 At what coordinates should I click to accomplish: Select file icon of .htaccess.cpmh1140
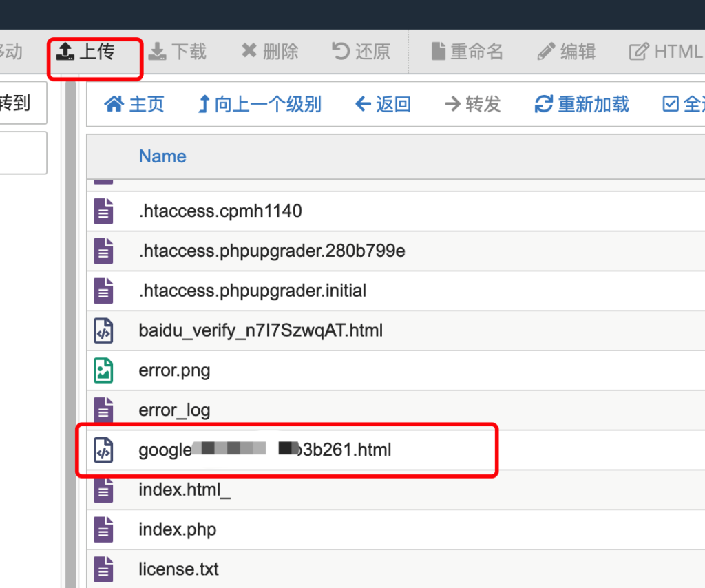pos(103,211)
